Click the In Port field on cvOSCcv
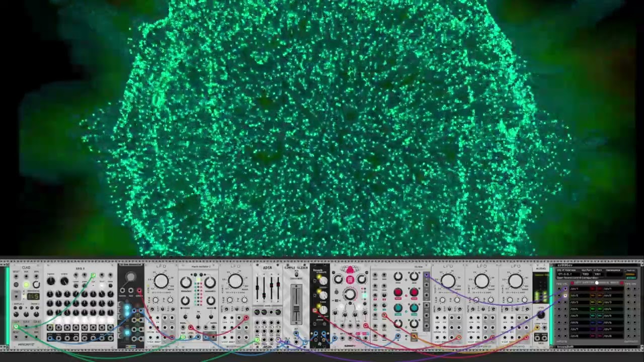Screen dimensions: 644x362 [x=598, y=274]
